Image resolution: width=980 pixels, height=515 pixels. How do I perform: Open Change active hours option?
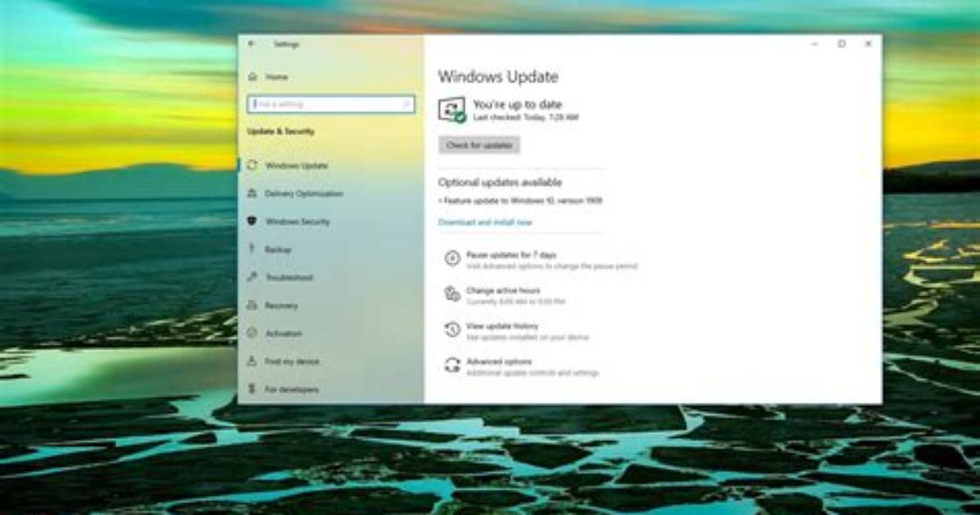pos(503,290)
